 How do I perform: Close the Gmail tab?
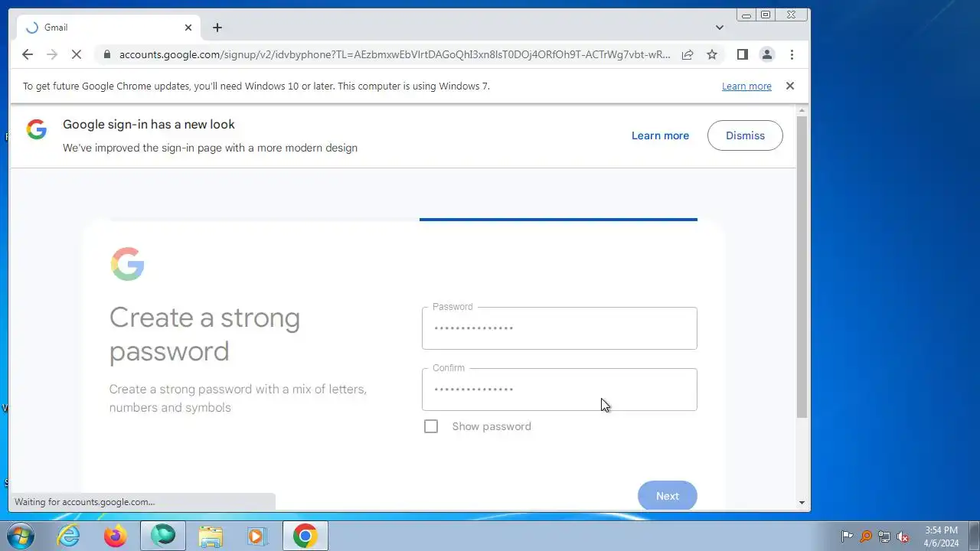(x=188, y=28)
